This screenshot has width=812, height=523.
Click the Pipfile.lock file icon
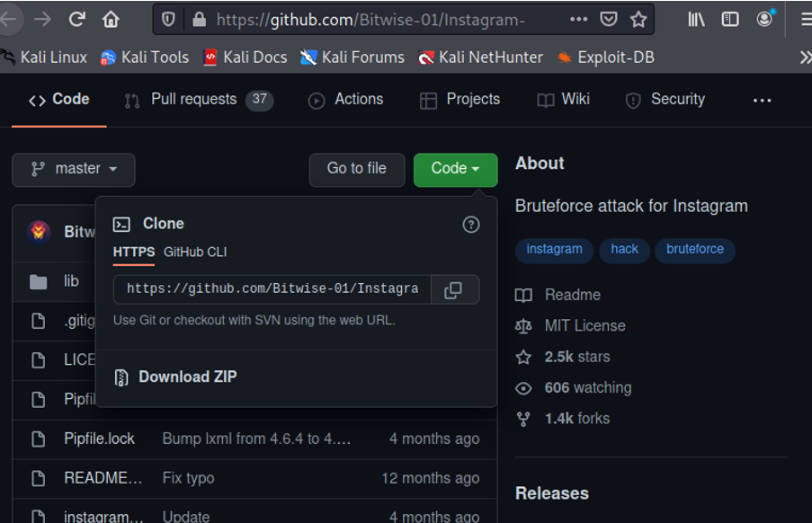39,439
